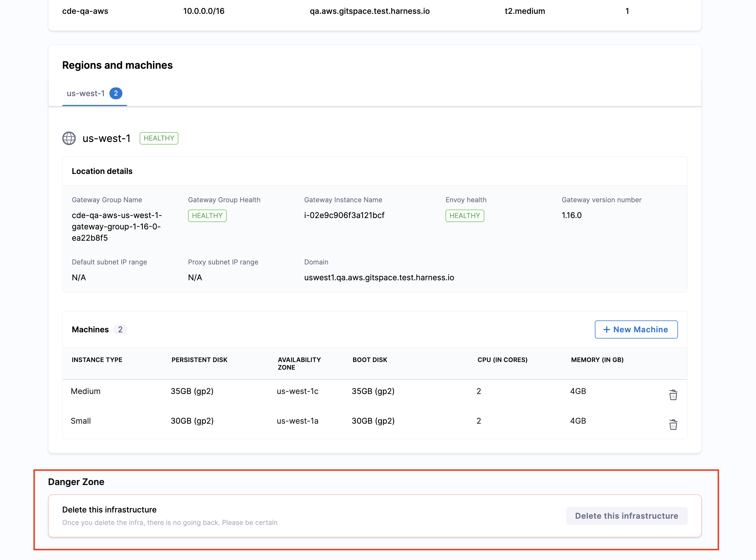
Task: Click the blue 2 badge on us-west-1 tab
Action: [116, 93]
